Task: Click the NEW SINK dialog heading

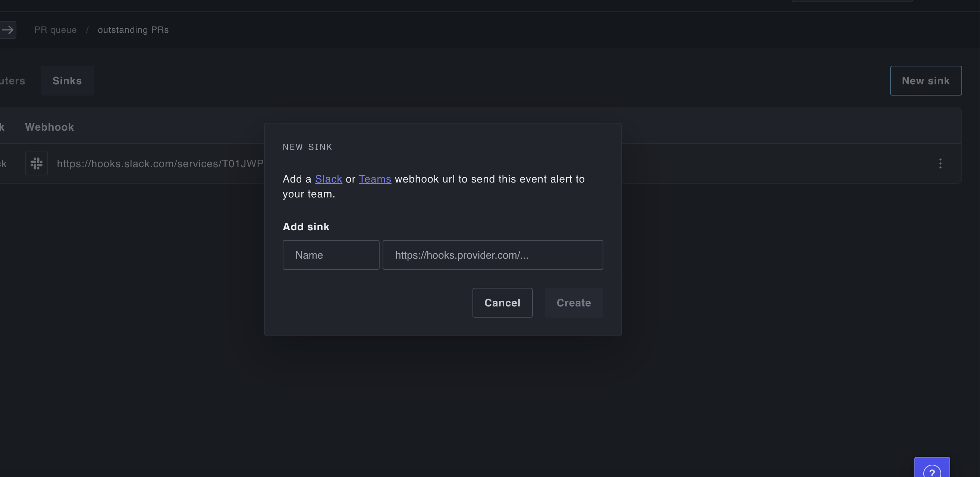Action: pyautogui.click(x=307, y=147)
